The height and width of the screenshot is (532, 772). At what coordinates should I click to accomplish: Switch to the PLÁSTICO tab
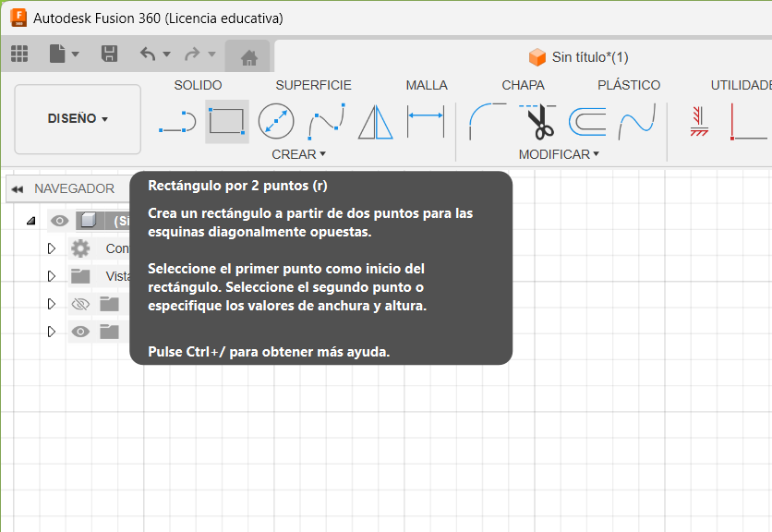[629, 85]
